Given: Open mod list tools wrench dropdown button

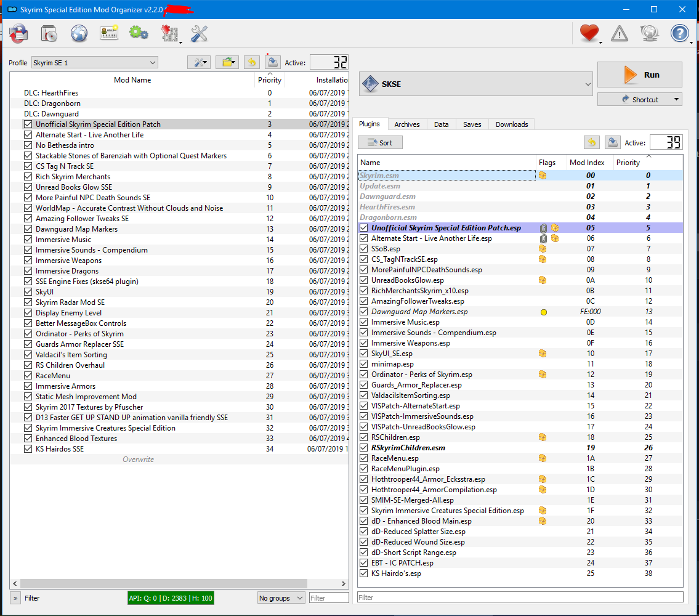Looking at the screenshot, I should [x=199, y=62].
